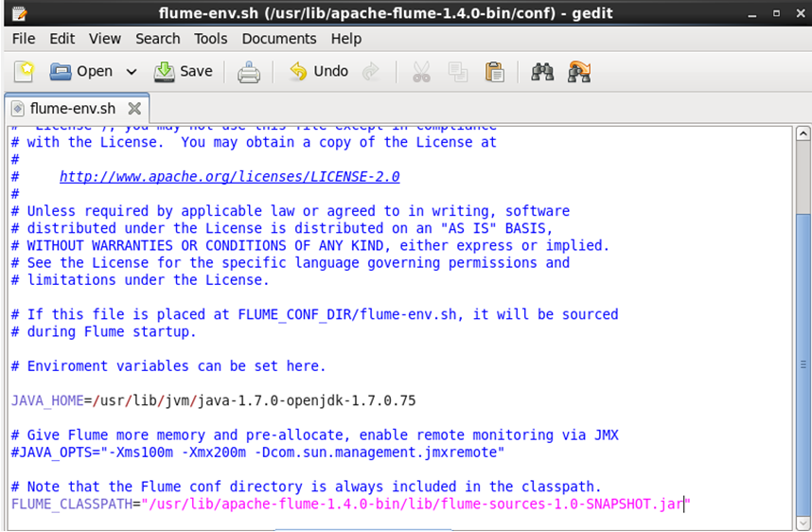This screenshot has height=532, width=812.
Task: Click gedit application icon in title bar
Action: click(19, 12)
